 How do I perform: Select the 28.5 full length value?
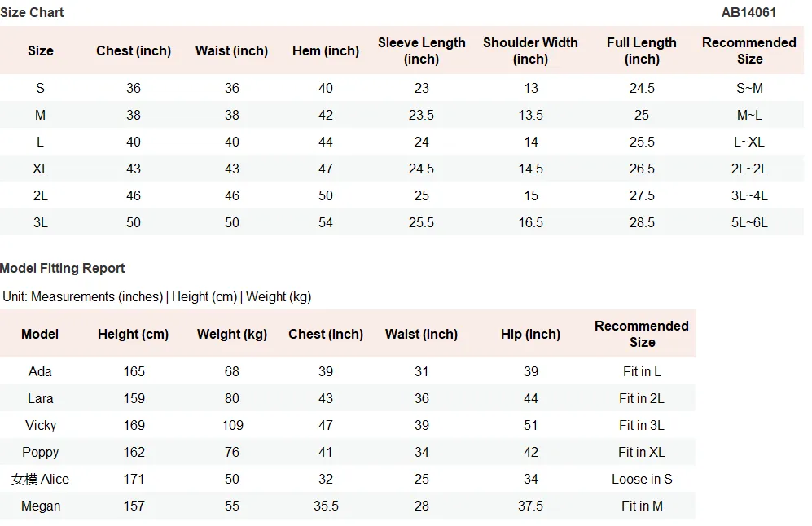click(642, 222)
